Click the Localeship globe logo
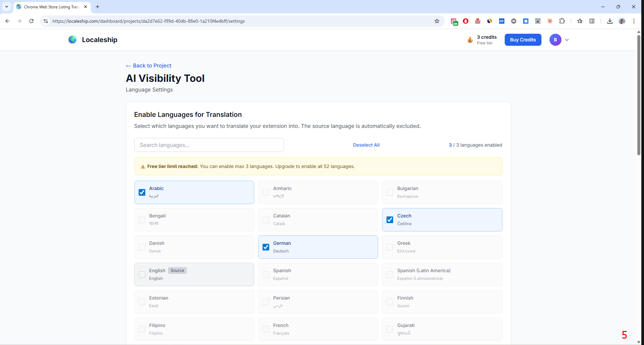The image size is (644, 345). 72,39
